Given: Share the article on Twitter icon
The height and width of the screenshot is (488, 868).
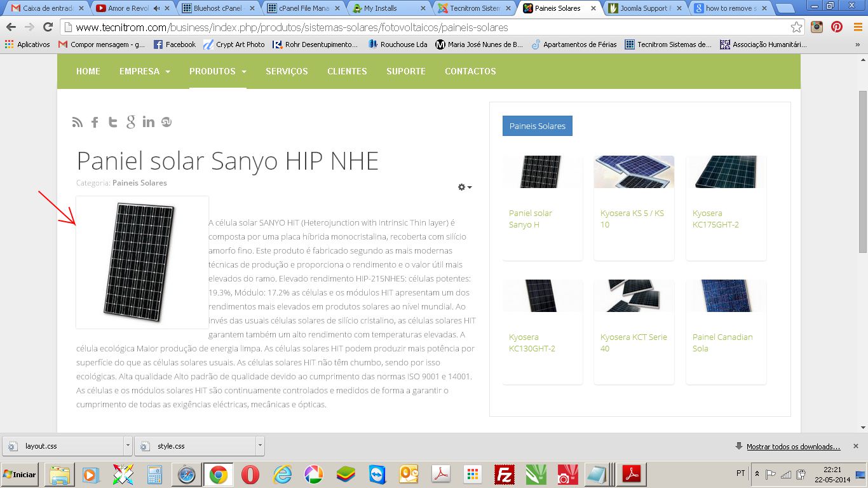Looking at the screenshot, I should tap(112, 122).
